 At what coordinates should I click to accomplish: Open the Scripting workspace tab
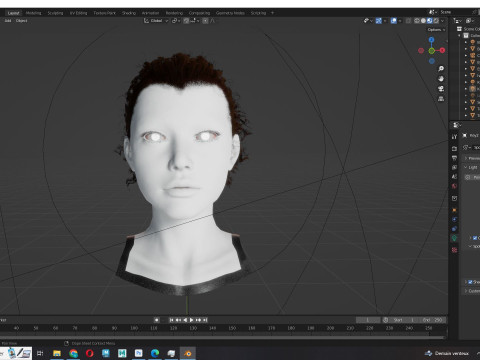258,13
